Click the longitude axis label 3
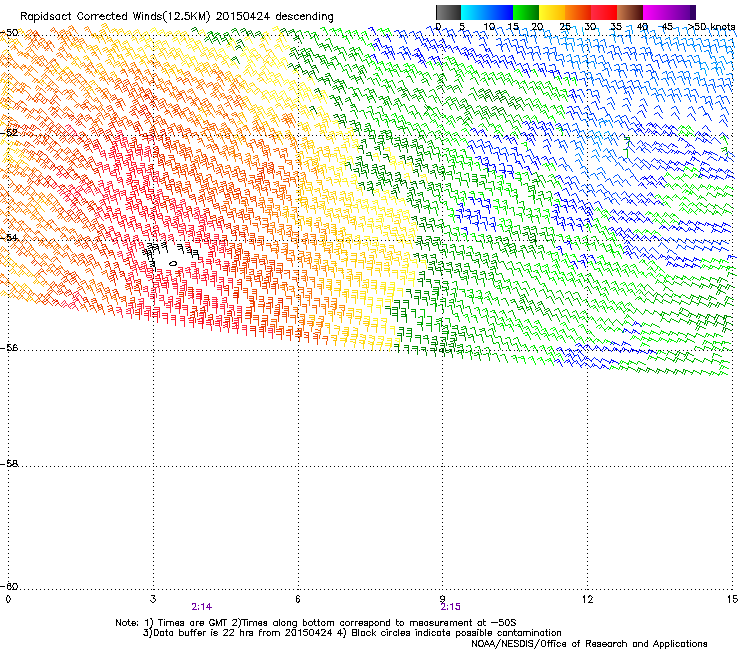740x650 pixels. click(x=153, y=599)
